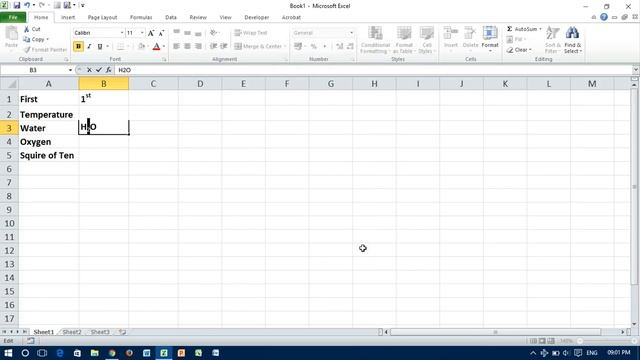Click the Insert Function fx icon
The width and height of the screenshot is (640, 360).
pos(109,70)
